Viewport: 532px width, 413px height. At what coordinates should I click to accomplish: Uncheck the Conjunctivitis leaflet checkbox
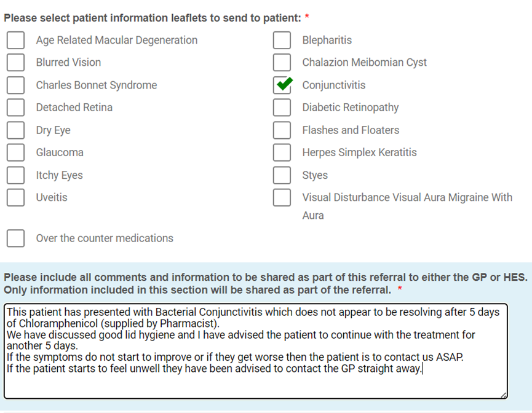coord(282,85)
